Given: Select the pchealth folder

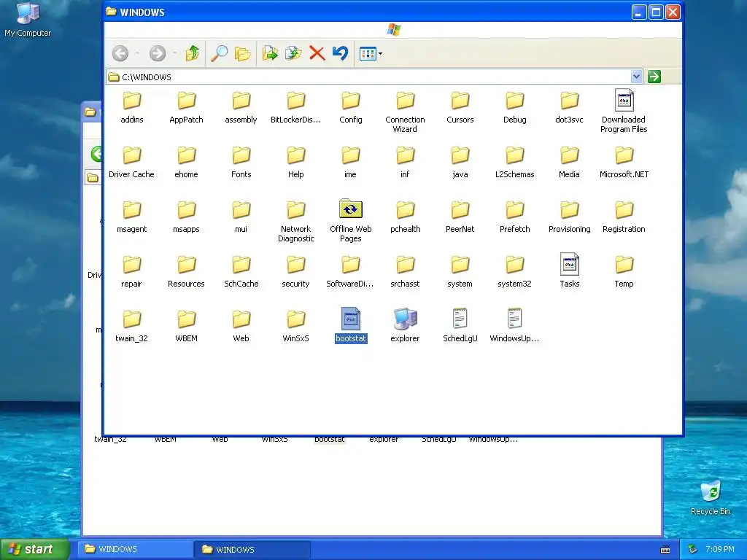Looking at the screenshot, I should (x=406, y=217).
